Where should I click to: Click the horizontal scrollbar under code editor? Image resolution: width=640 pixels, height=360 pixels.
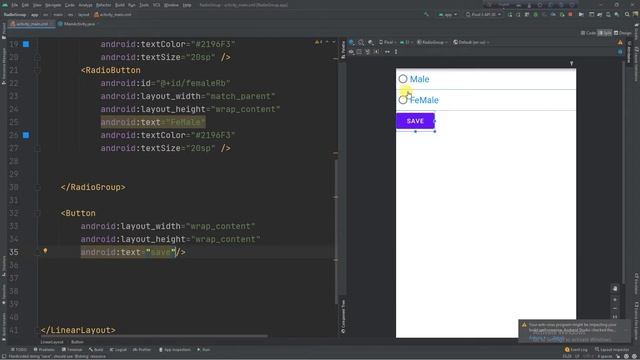(x=153, y=336)
